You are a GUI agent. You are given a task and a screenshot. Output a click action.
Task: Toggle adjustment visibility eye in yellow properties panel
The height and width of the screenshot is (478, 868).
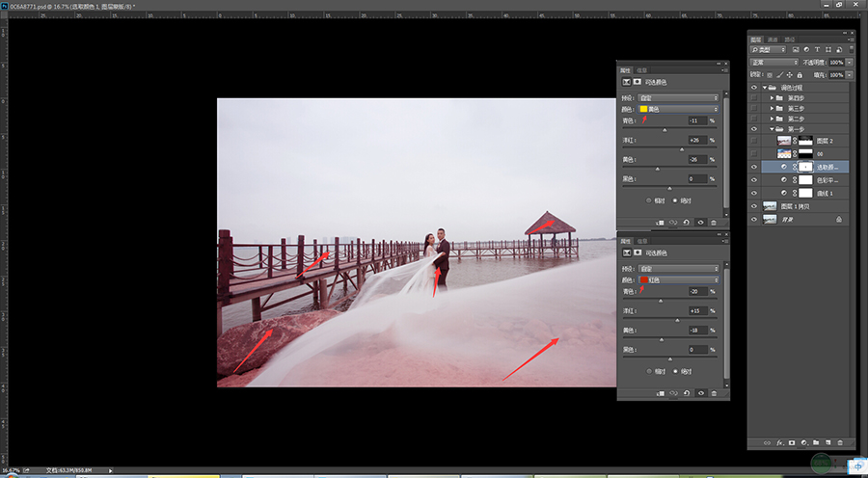pyautogui.click(x=700, y=223)
